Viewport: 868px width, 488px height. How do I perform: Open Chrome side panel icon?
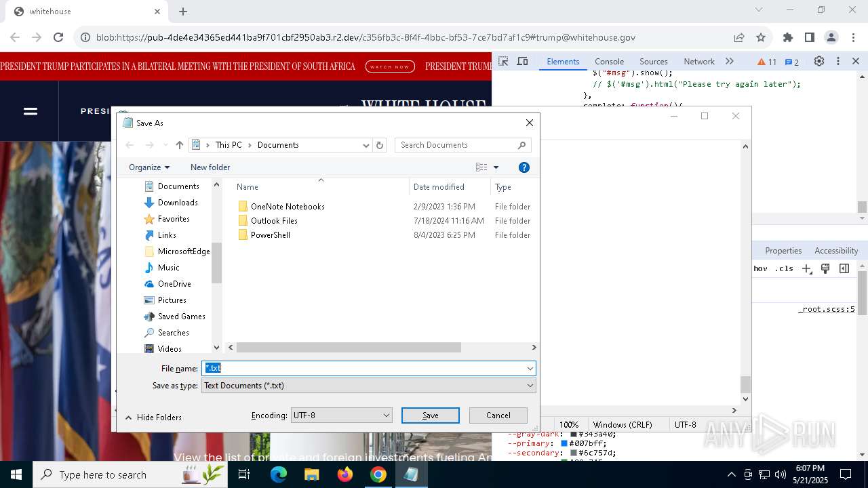pos(810,38)
